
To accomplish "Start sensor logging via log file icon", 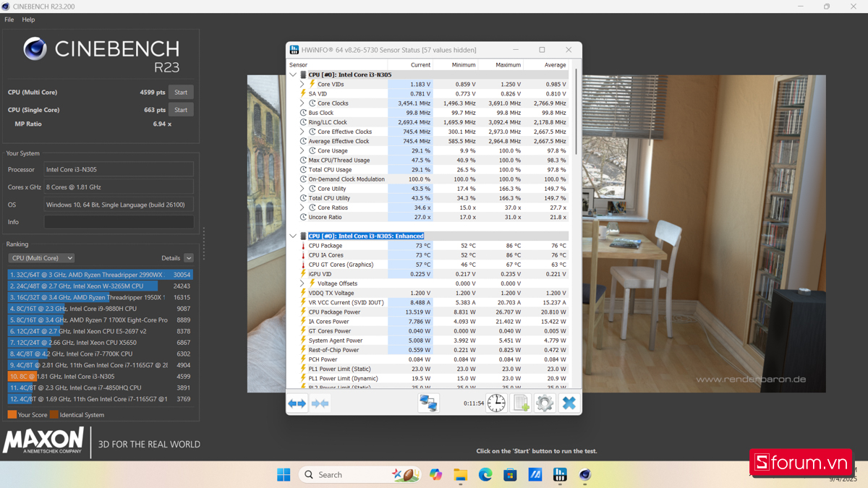I will (521, 403).
